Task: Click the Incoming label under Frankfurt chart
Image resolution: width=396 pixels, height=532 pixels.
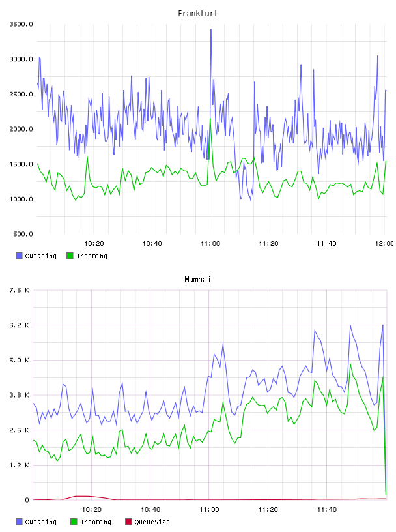Action: point(92,256)
